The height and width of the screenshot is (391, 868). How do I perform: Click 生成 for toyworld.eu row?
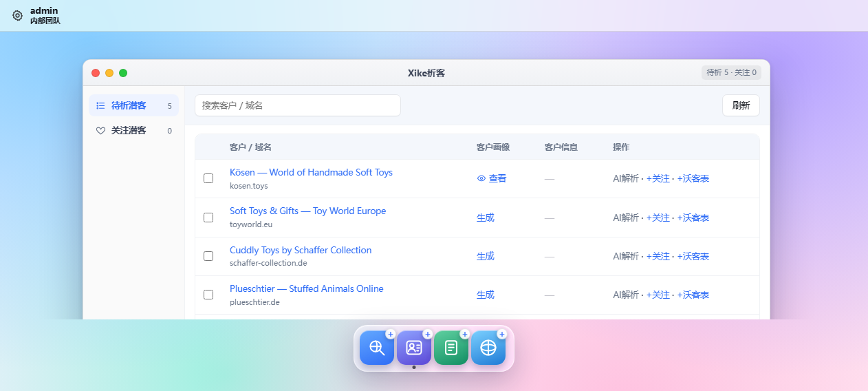point(486,218)
